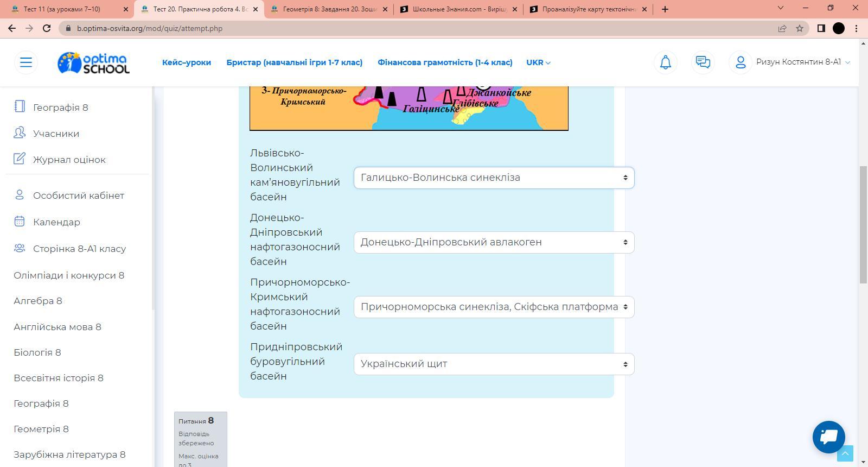
Task: Expand the UKR language selector
Action: (538, 62)
